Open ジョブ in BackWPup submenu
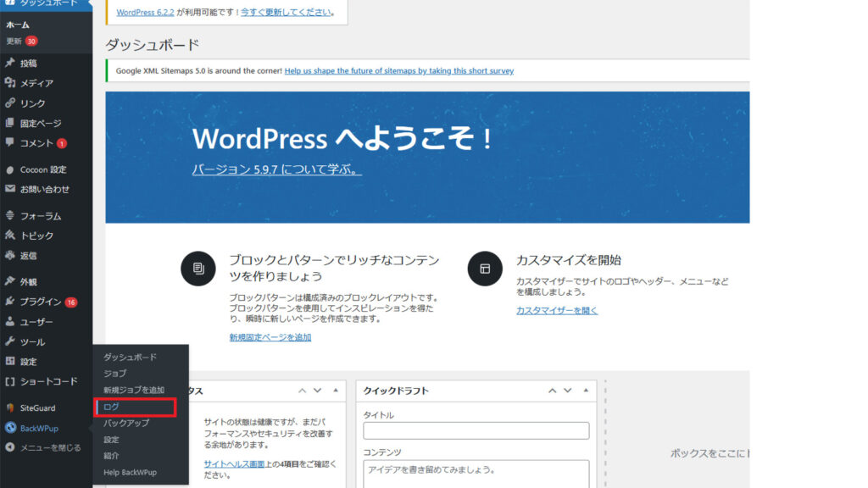The width and height of the screenshot is (868, 488). click(115, 374)
